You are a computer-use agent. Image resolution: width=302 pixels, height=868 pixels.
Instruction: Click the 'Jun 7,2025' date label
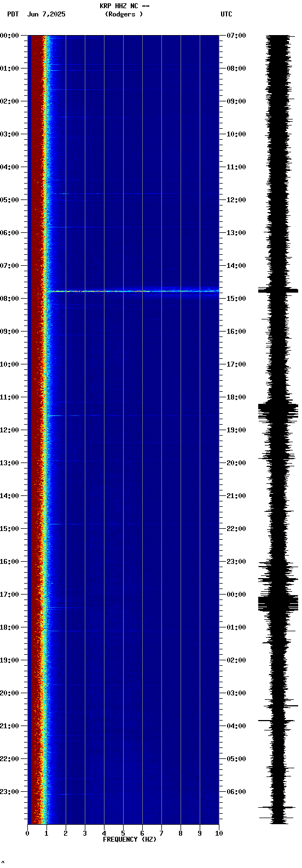click(46, 14)
